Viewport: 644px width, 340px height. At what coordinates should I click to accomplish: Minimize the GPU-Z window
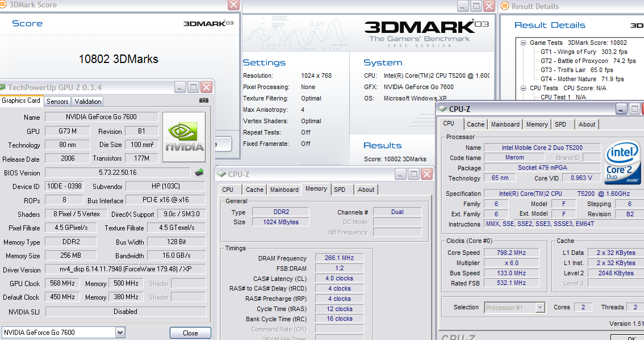pyautogui.click(x=180, y=87)
